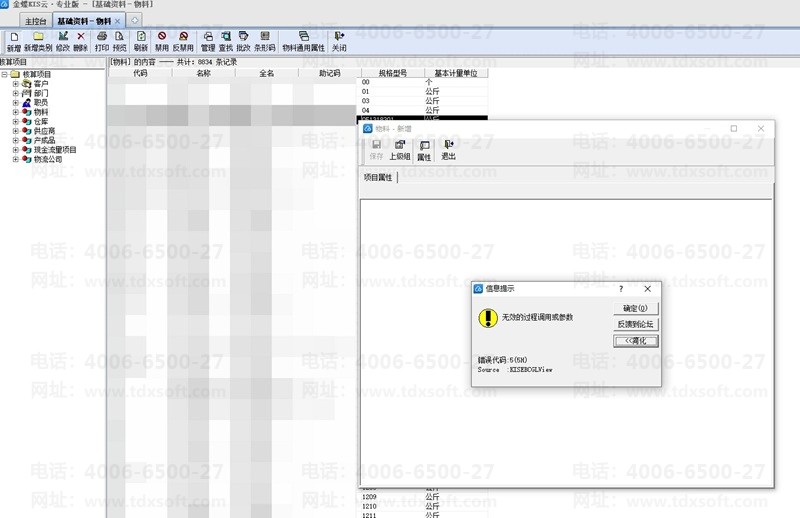Click 保存 icon in the 物料-新增 window
Image resolution: width=800 pixels, height=518 pixels.
click(377, 145)
